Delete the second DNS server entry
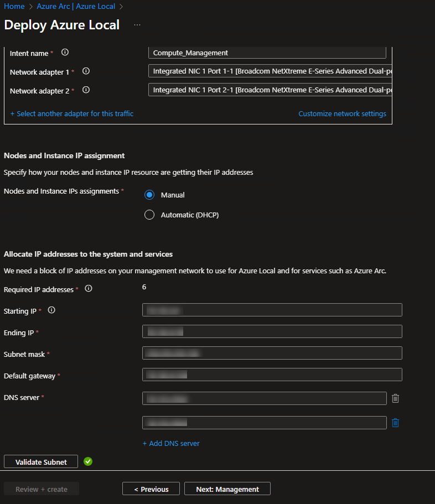Image resolution: width=435 pixels, height=504 pixels. (396, 423)
